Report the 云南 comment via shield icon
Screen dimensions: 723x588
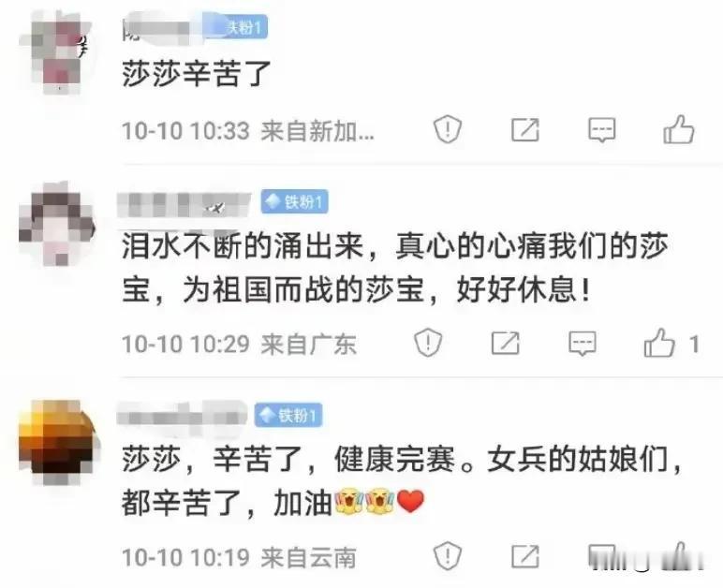[x=448, y=556]
